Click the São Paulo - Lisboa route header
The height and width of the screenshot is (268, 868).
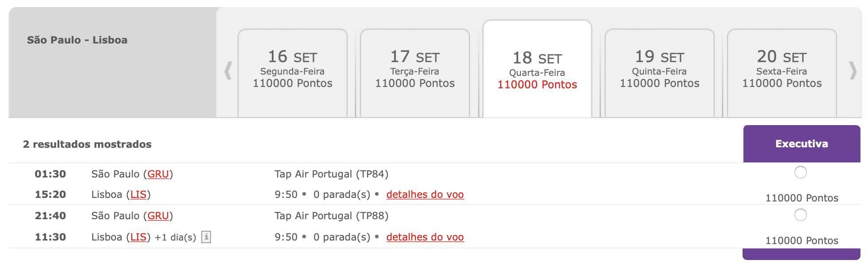tap(77, 40)
